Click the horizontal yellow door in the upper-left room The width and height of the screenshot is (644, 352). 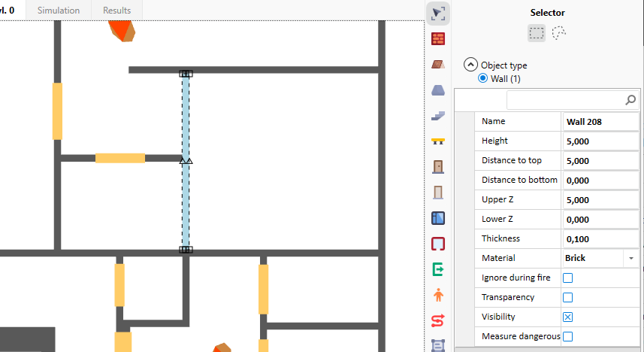pyautogui.click(x=120, y=158)
